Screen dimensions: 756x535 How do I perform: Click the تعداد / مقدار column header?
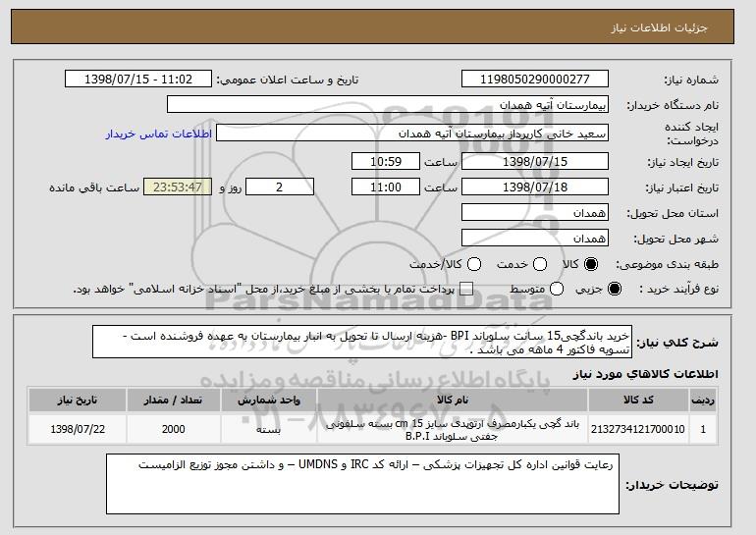tap(173, 400)
